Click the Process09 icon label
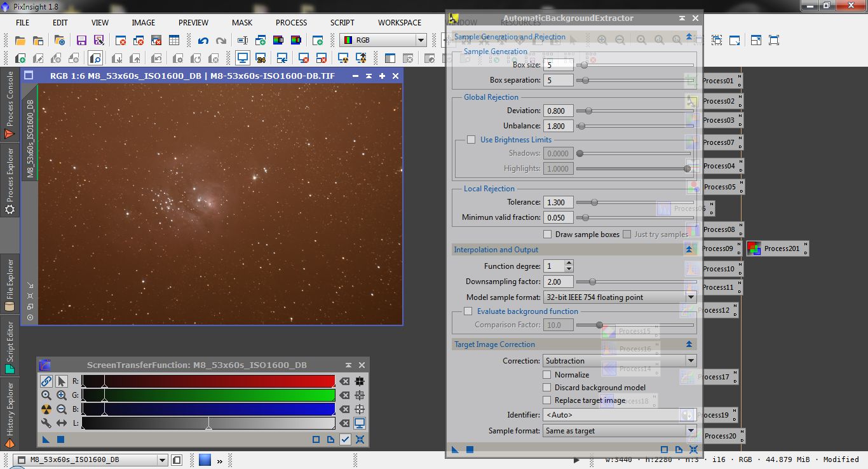Screen dimensions: 868x469 (x=718, y=248)
